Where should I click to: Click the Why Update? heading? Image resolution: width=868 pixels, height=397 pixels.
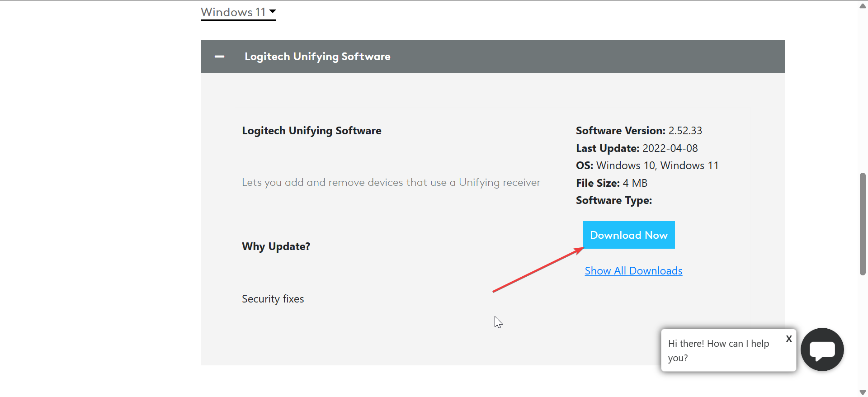(276, 246)
